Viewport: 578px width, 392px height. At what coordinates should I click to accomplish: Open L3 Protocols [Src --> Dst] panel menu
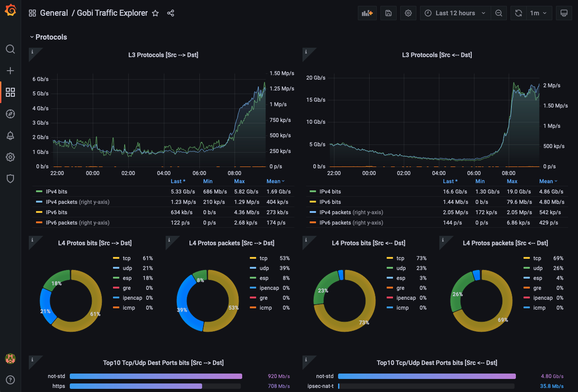coord(163,55)
